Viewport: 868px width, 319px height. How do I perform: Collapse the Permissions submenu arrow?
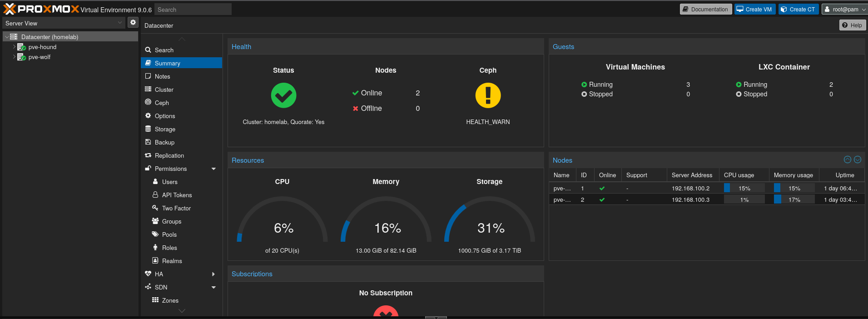click(213, 169)
